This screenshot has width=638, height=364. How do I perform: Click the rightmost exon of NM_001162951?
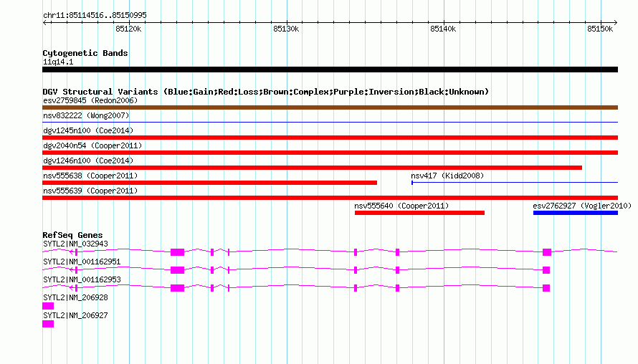click(546, 270)
